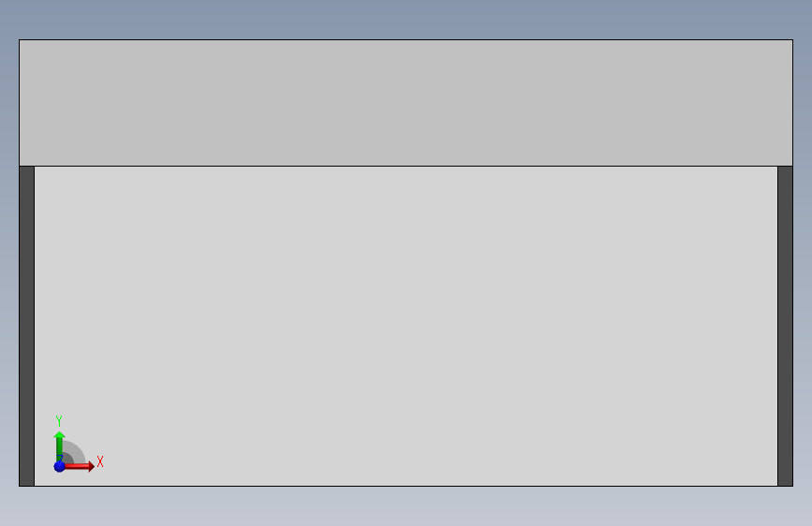The image size is (812, 526).
Task: Select the edge between upper and lower faces
Action: (406, 167)
